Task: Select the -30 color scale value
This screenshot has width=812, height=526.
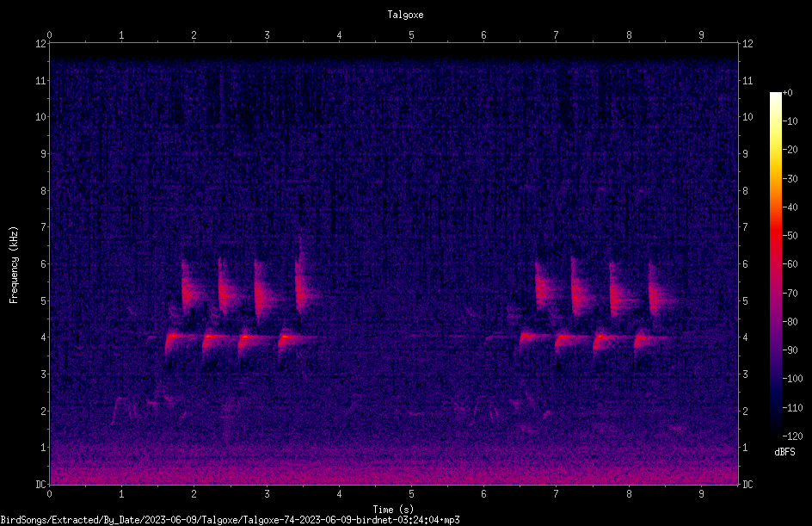Action: (790, 179)
